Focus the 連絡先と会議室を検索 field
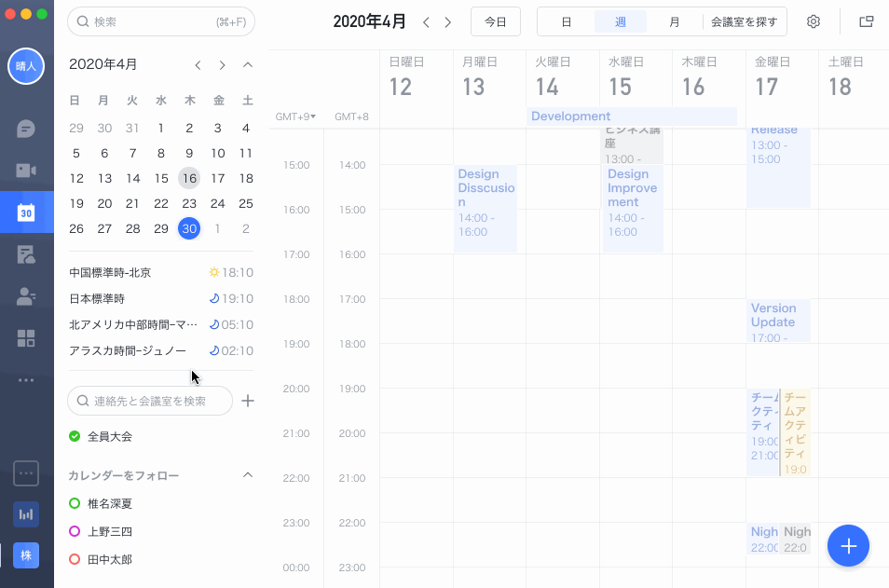The height and width of the screenshot is (588, 889). pyautogui.click(x=150, y=401)
